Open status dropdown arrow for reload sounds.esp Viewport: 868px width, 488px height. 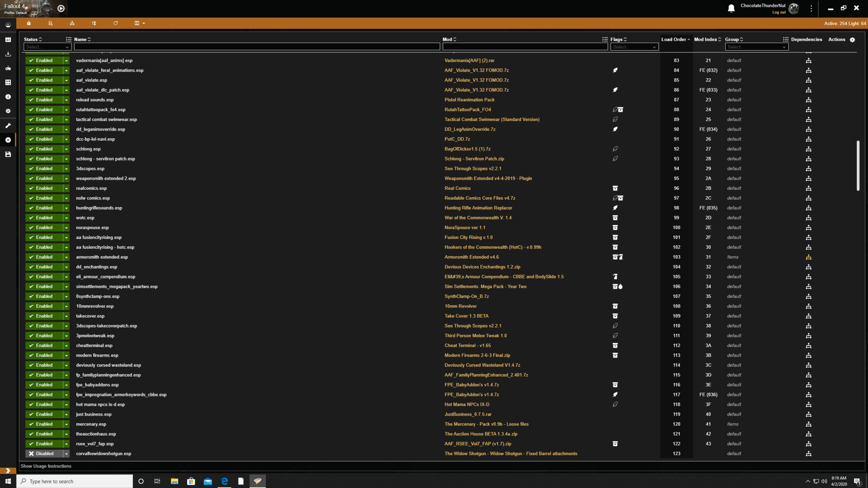coord(66,100)
